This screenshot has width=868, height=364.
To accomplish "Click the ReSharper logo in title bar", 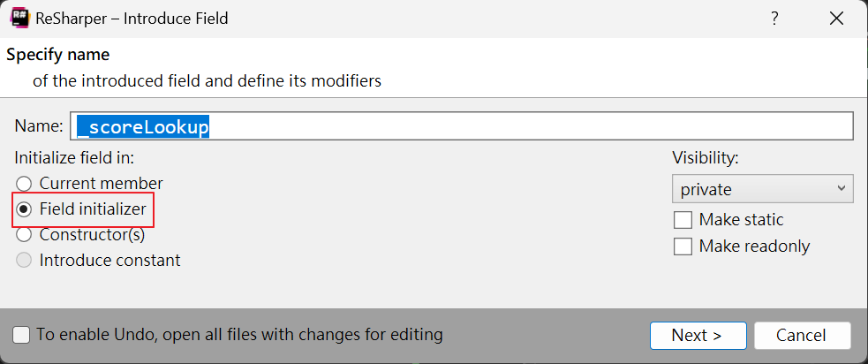I will tap(19, 18).
